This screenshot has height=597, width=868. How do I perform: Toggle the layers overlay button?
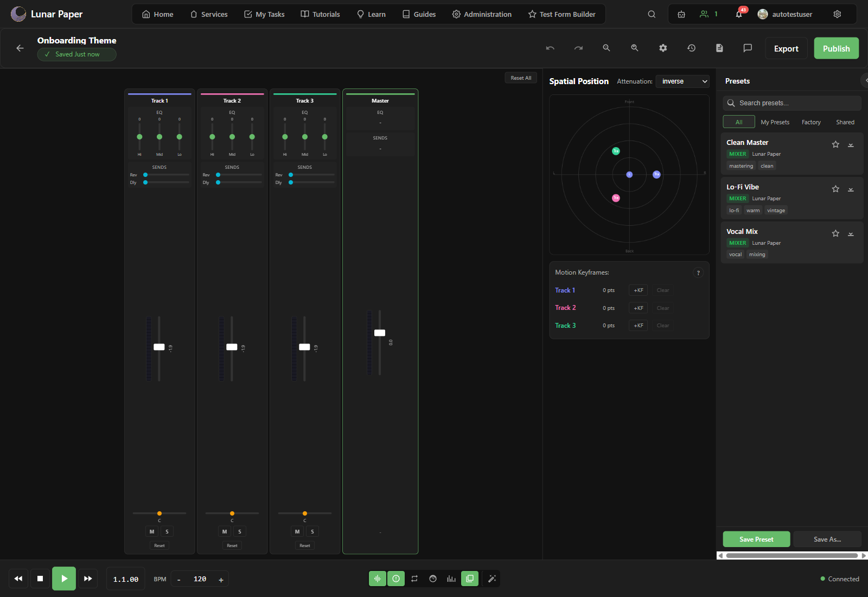coord(470,579)
